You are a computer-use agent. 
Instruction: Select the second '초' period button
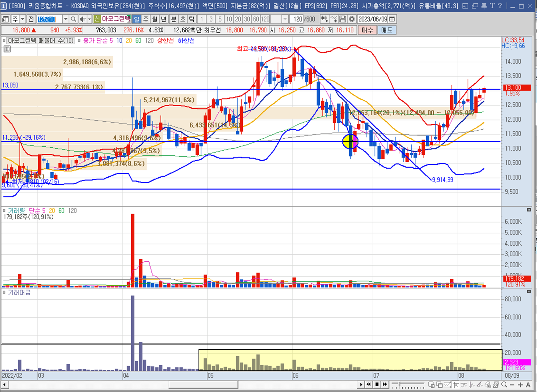[182, 19]
